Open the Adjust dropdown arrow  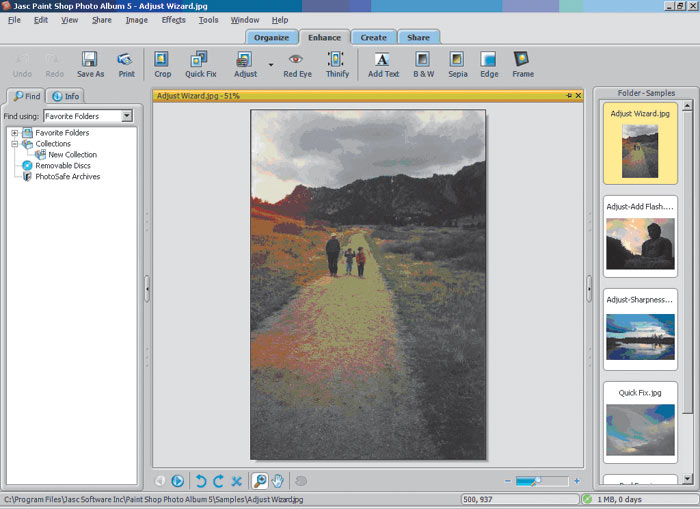click(271, 65)
